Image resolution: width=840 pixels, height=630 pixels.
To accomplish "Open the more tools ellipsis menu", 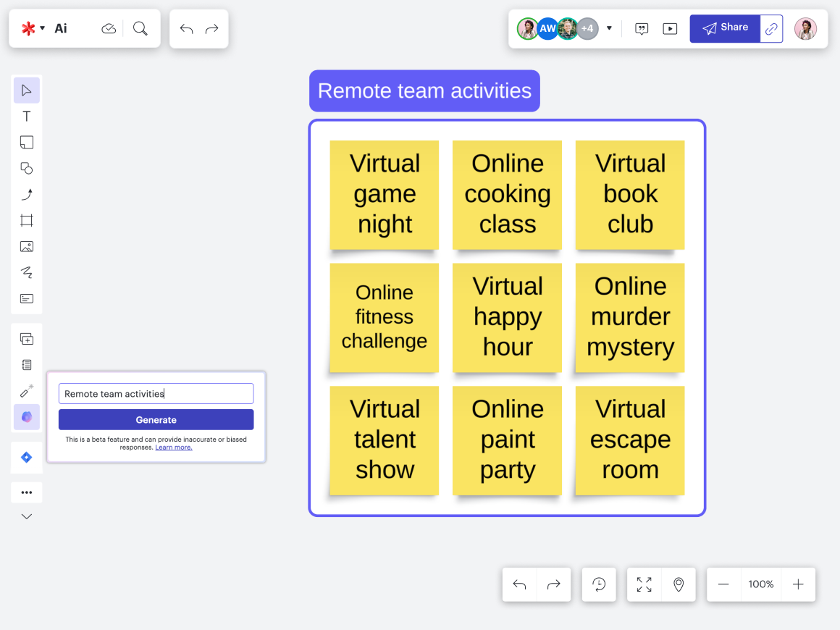I will pos(27,492).
